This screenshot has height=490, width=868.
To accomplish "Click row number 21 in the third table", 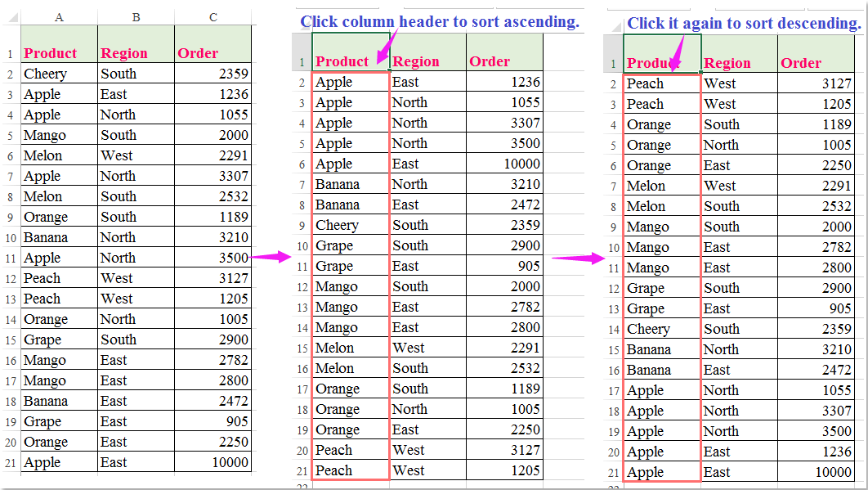I will 612,472.
